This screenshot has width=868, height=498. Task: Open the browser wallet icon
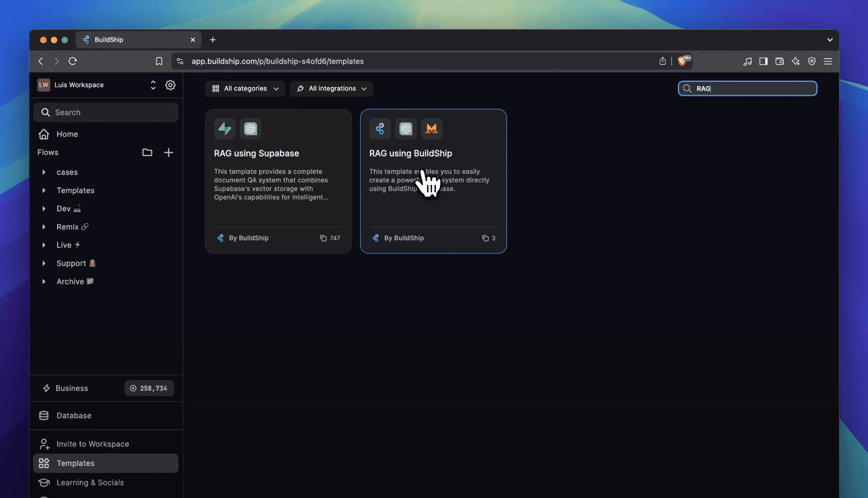point(779,61)
